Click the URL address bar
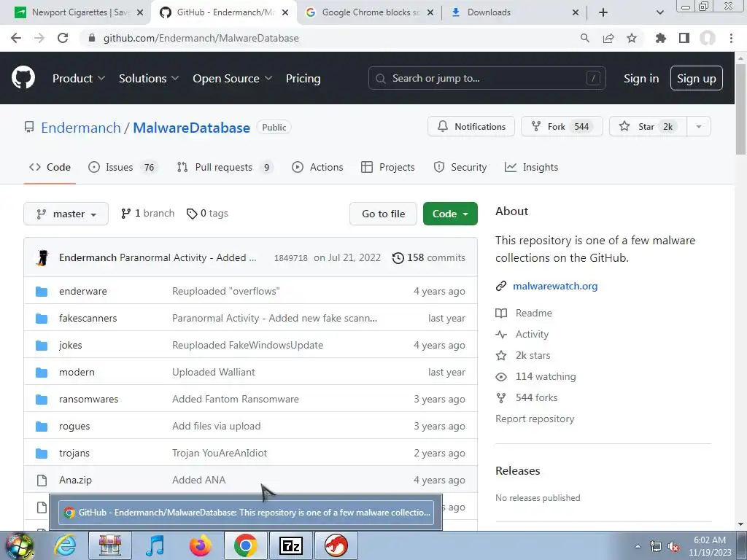 (329, 38)
